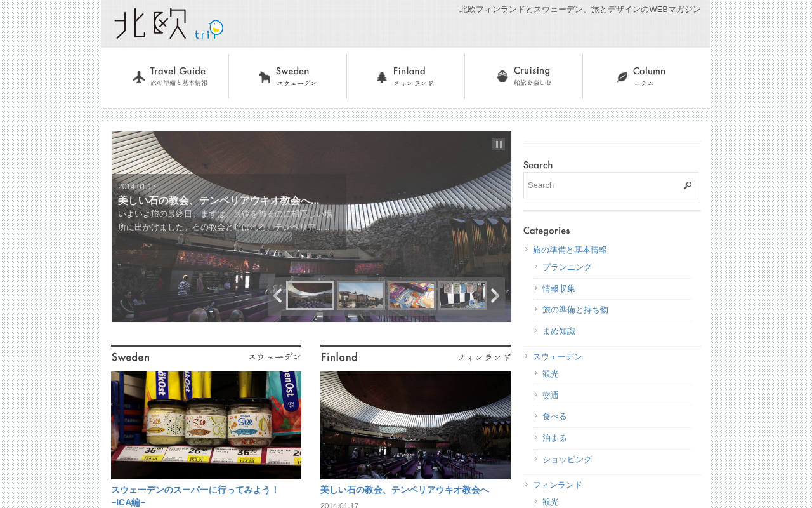Click the Hokuo trip site logo
Image resolution: width=812 pixels, height=508 pixels.
[x=169, y=24]
